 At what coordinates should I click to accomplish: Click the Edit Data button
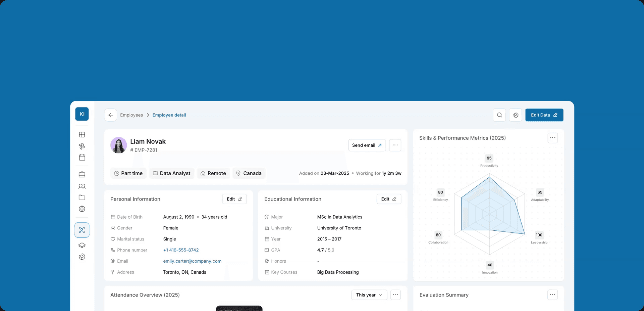544,115
